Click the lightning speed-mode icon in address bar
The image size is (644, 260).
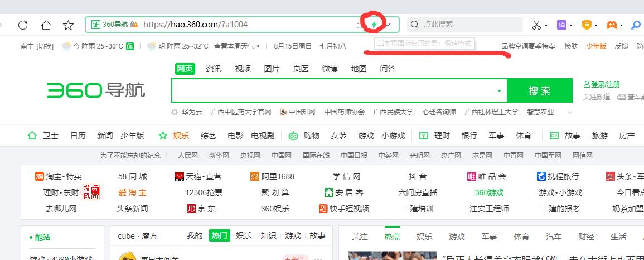tap(374, 25)
